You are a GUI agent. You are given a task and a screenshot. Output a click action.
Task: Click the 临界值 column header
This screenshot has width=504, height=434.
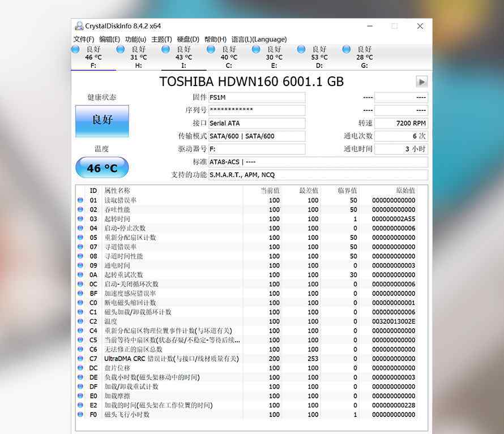[x=347, y=191]
